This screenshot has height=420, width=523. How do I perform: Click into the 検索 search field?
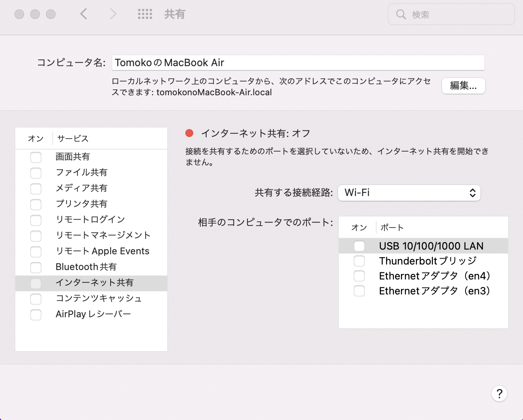[x=456, y=15]
